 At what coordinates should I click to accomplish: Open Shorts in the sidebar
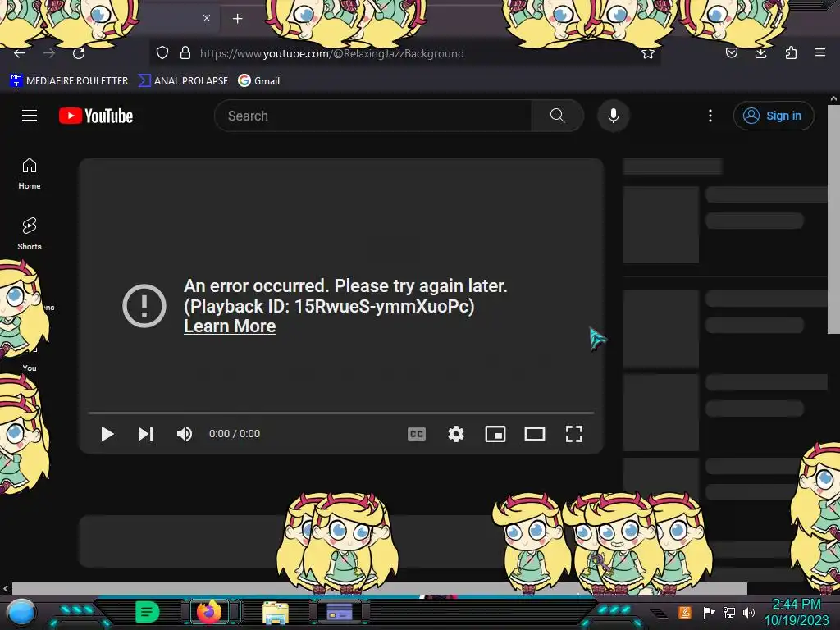tap(30, 234)
